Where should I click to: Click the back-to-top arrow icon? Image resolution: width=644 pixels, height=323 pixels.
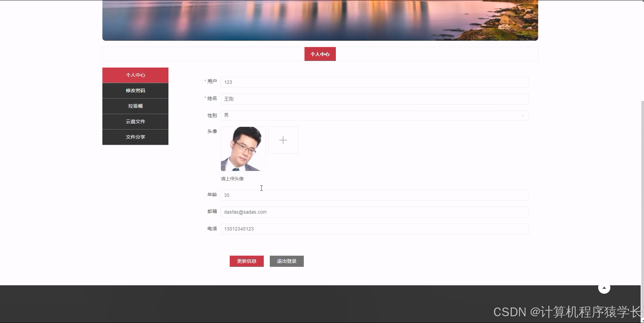604,288
